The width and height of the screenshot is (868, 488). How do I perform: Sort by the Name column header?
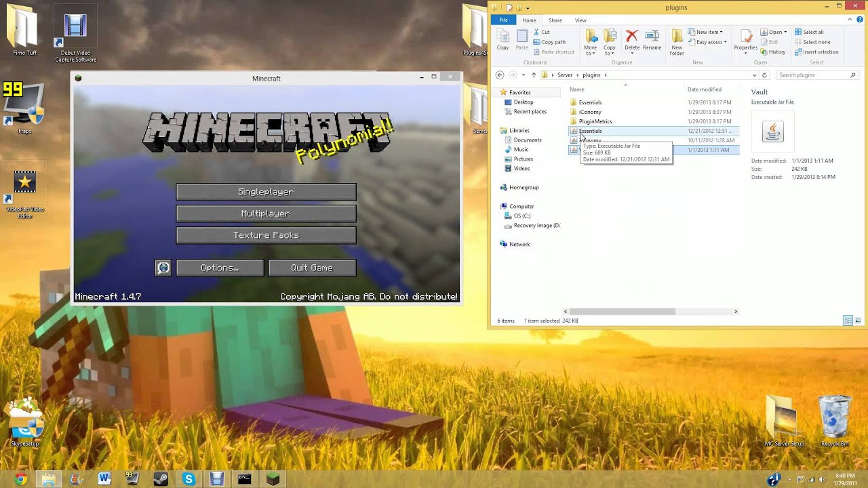577,89
